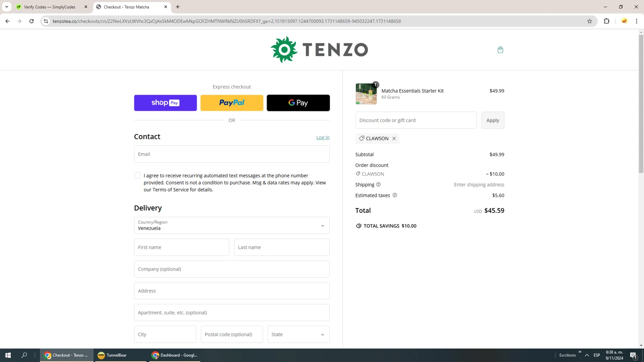View site information icon in address bar

click(46, 21)
